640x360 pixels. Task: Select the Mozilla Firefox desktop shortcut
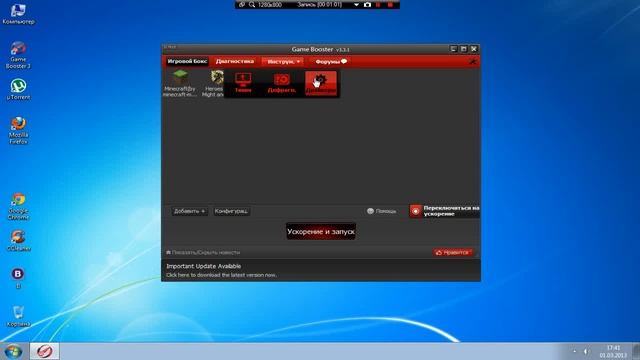[x=18, y=130]
